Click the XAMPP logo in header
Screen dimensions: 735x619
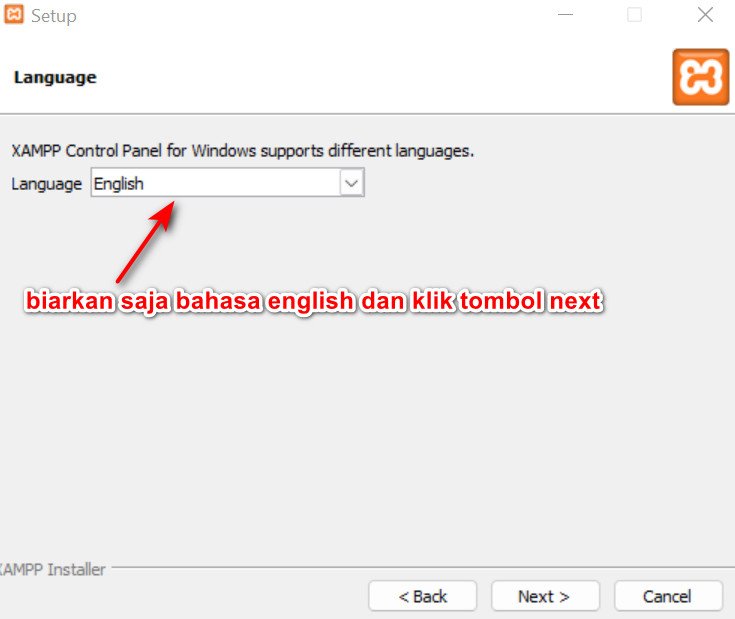701,77
